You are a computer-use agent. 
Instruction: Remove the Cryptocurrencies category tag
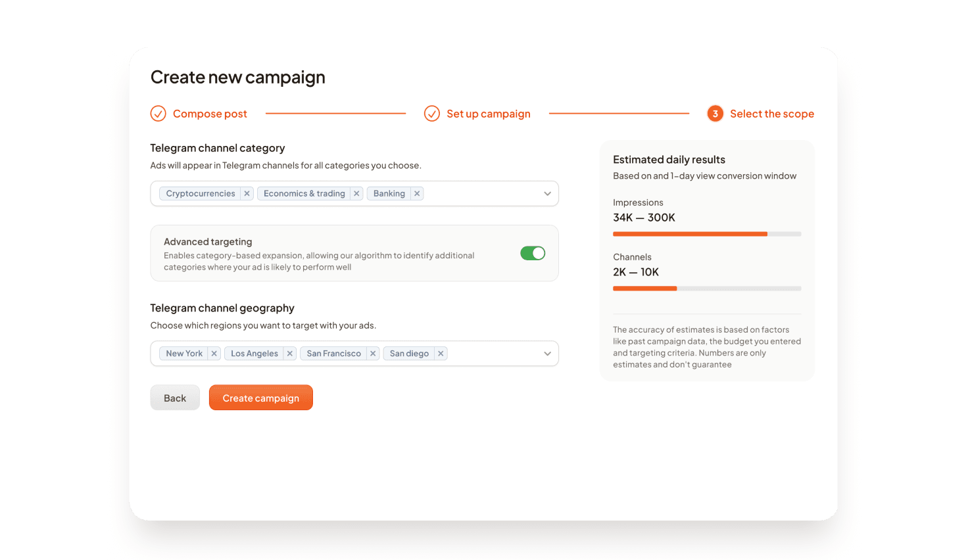(247, 194)
